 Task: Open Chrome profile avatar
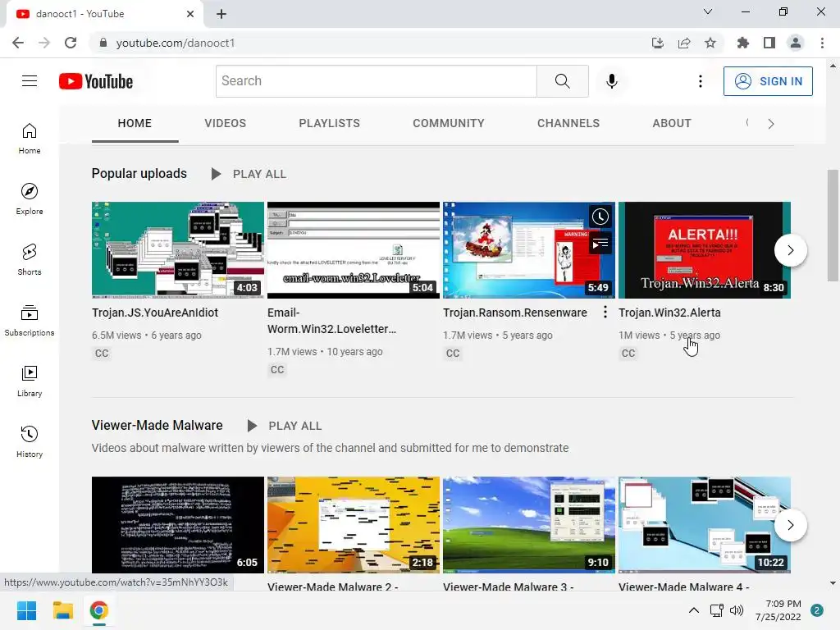(796, 43)
